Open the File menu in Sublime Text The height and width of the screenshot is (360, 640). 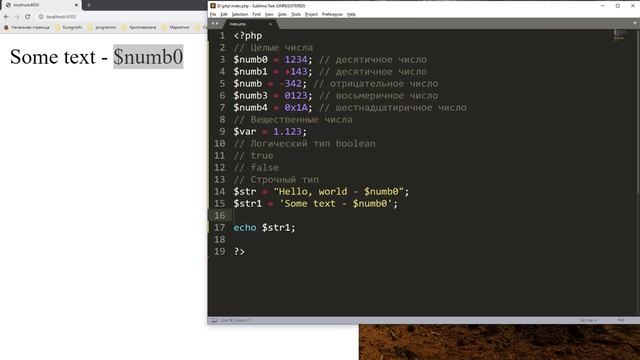click(x=213, y=14)
